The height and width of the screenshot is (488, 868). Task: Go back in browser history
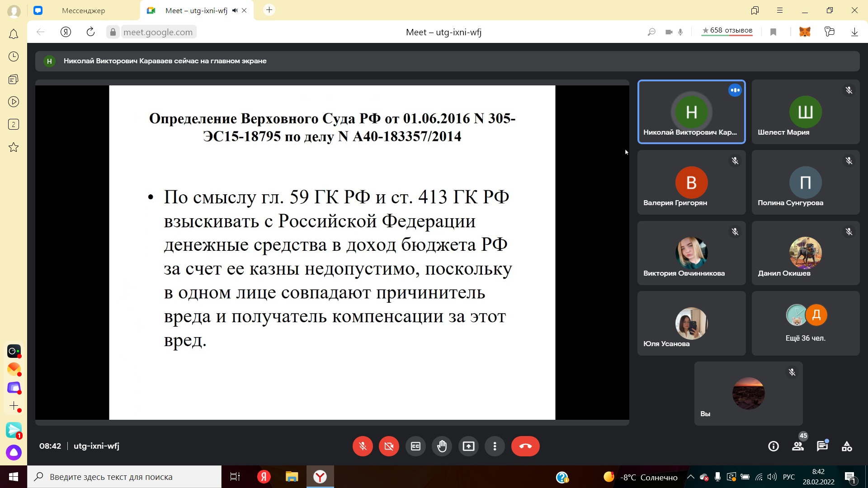tap(41, 32)
